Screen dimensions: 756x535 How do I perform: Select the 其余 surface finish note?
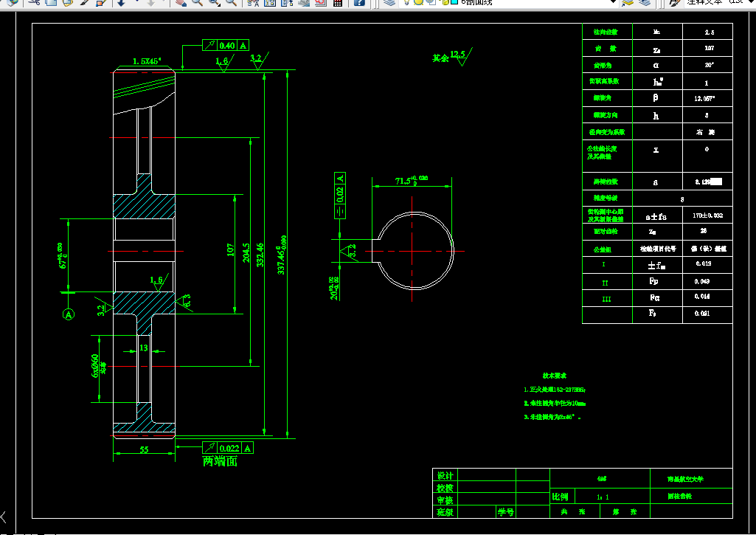point(440,58)
